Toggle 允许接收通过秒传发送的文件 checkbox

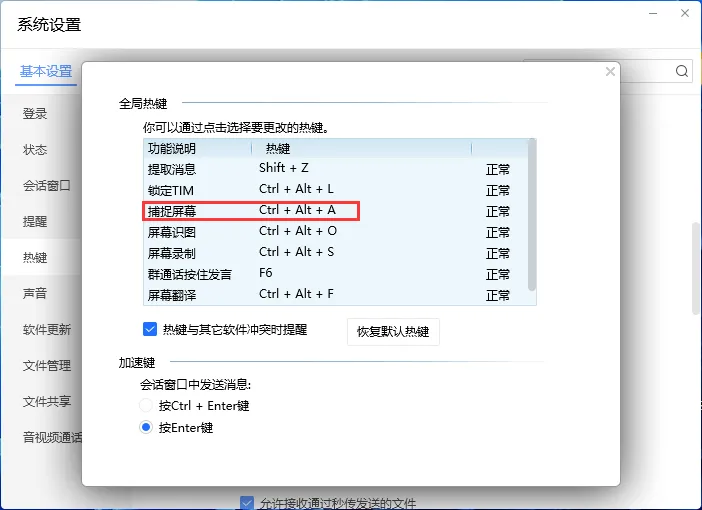click(247, 503)
